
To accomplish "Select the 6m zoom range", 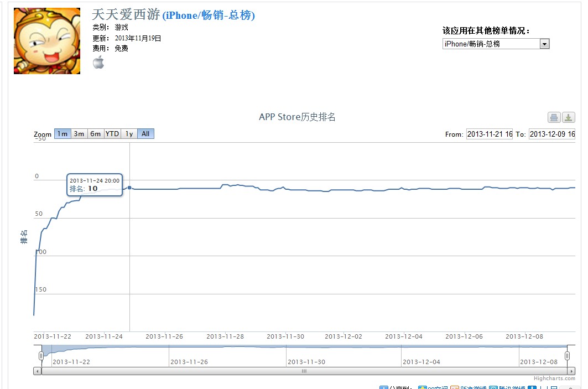I will point(96,134).
